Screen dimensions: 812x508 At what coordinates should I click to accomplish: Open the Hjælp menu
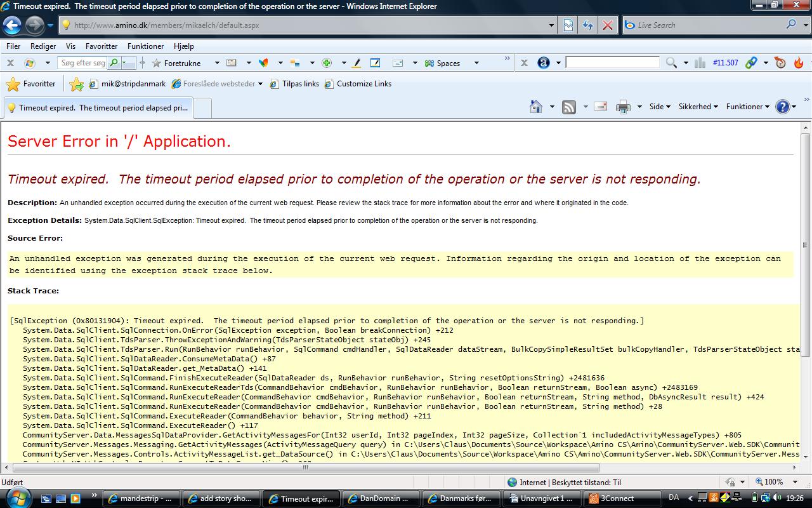183,46
